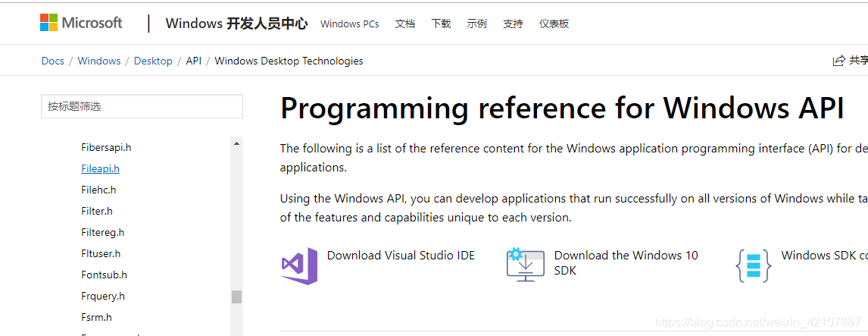
Task: Open Fltuser.h in the sidebar
Action: [101, 253]
